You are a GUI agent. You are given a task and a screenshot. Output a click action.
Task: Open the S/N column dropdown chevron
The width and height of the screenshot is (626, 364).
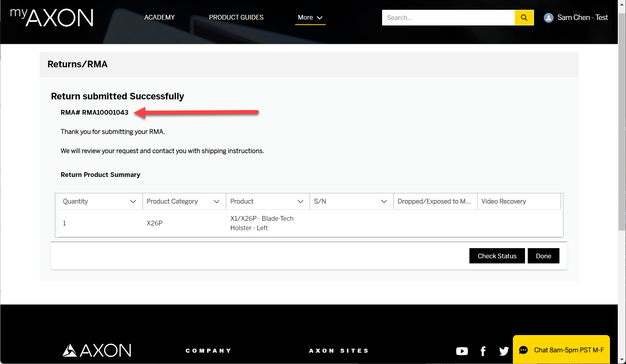click(384, 202)
